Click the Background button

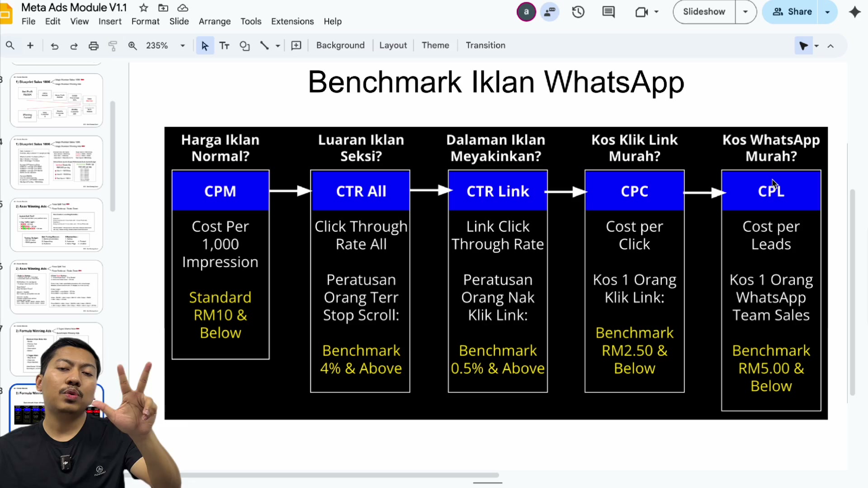pyautogui.click(x=340, y=46)
